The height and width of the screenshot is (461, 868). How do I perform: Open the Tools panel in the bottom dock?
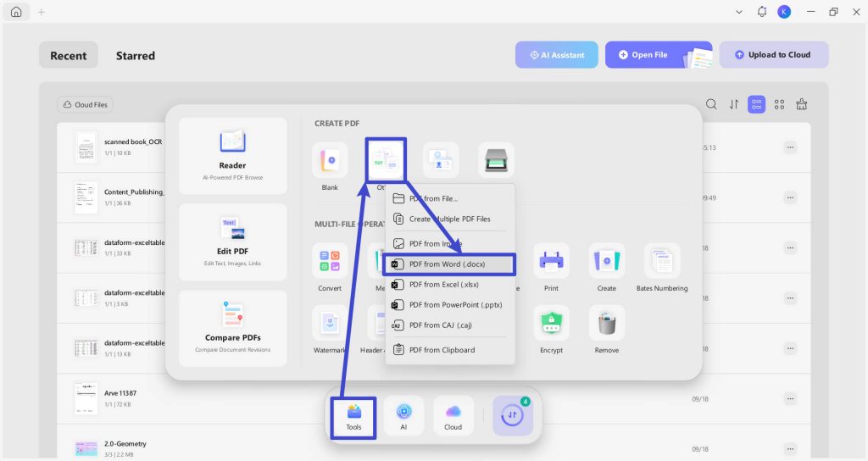[353, 417]
